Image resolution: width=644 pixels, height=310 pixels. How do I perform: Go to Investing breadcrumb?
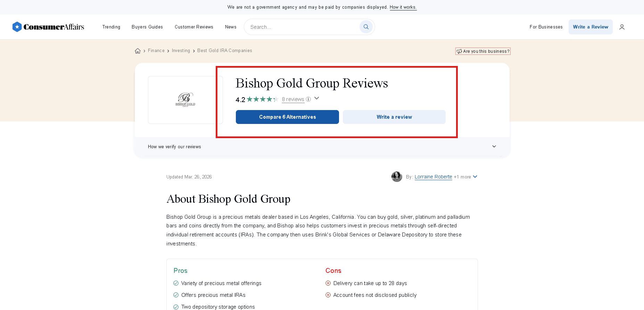181,51
